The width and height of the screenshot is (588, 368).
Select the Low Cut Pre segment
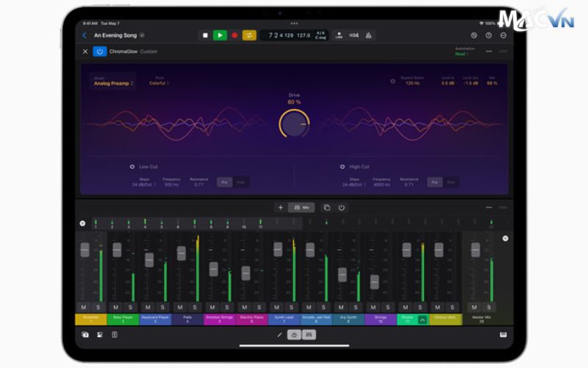(x=225, y=183)
